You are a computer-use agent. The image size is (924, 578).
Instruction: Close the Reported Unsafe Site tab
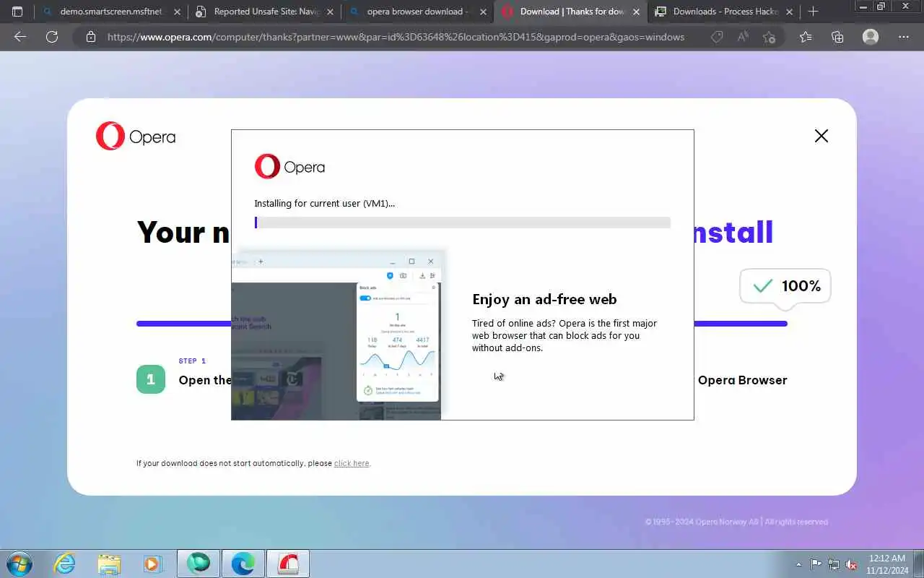pyautogui.click(x=330, y=12)
